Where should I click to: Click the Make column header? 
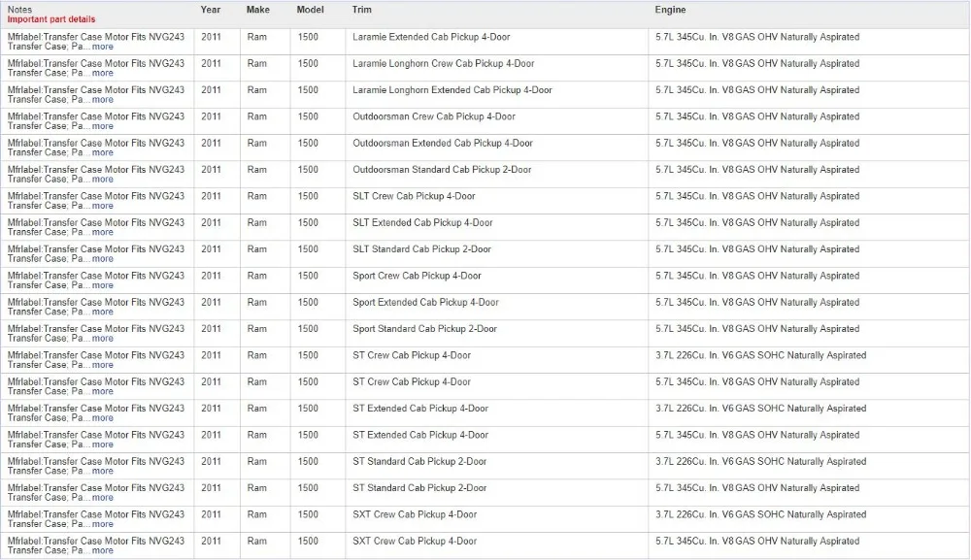tap(258, 10)
